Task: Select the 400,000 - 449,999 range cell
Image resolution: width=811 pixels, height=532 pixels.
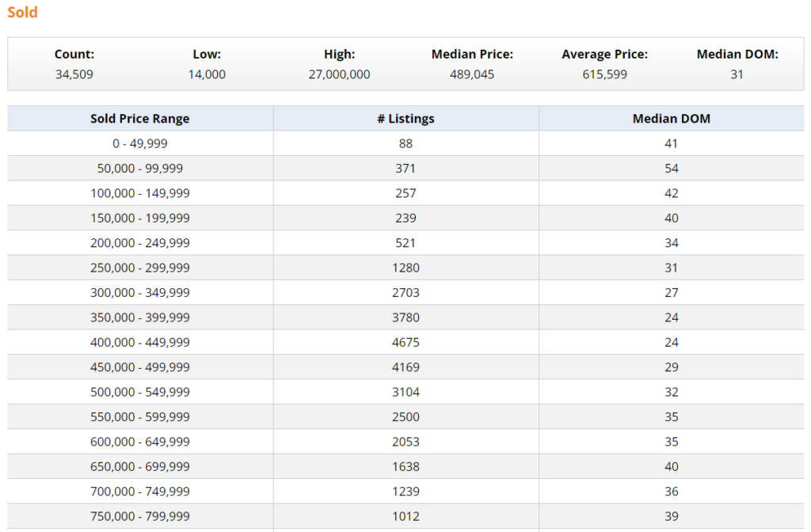Action: [139, 343]
